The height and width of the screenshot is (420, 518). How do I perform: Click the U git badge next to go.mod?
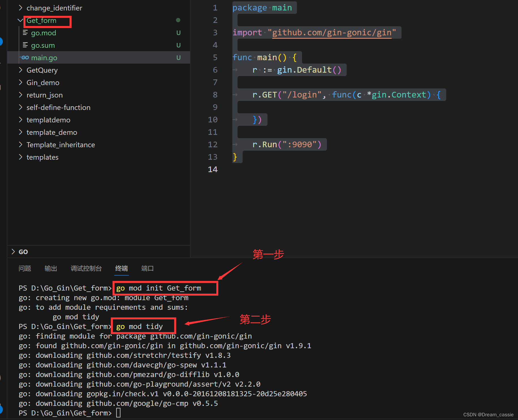[178, 33]
